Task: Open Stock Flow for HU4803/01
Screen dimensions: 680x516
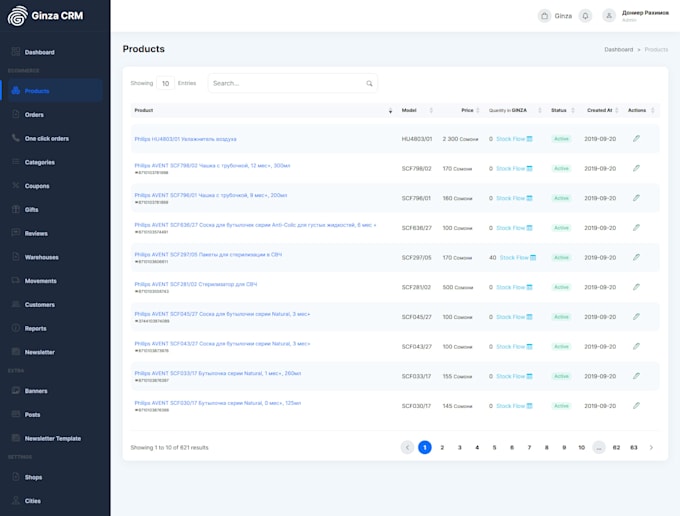Action: tap(514, 139)
